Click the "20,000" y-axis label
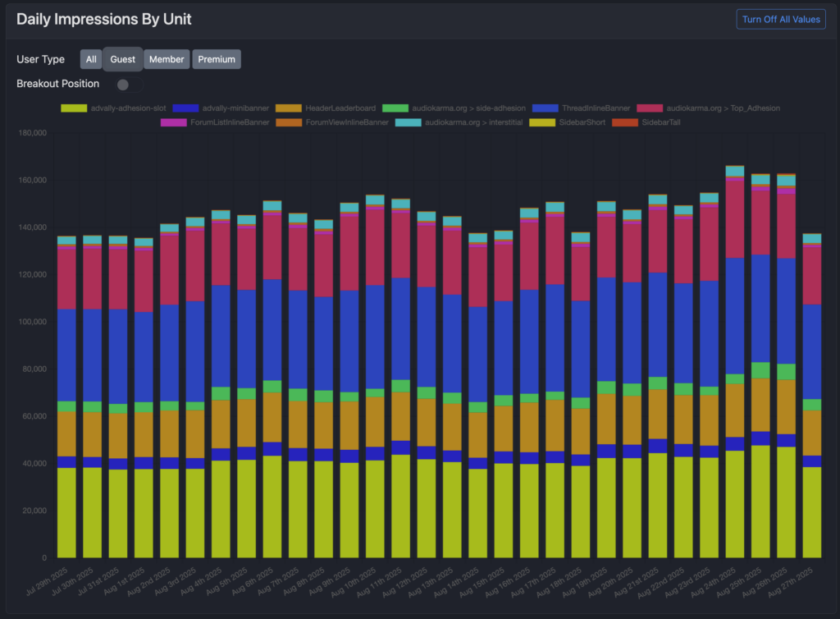This screenshot has height=619, width=840. [x=34, y=510]
